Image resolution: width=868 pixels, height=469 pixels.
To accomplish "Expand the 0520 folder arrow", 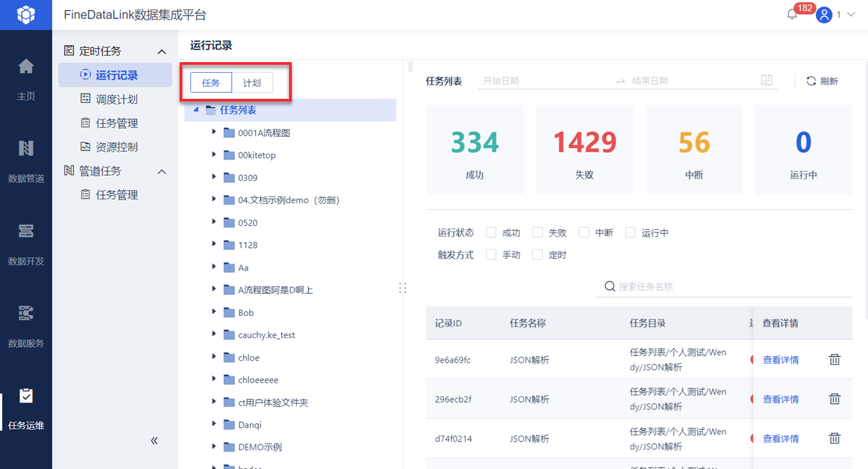I will coord(214,222).
